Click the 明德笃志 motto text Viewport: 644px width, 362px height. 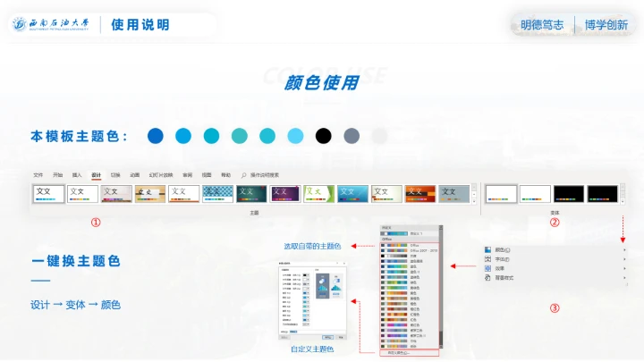pos(542,25)
